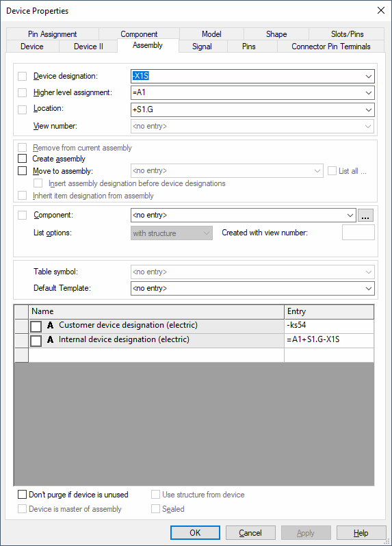Click the resize grip at the dialog corner
This screenshot has height=546, width=392.
(387, 541)
